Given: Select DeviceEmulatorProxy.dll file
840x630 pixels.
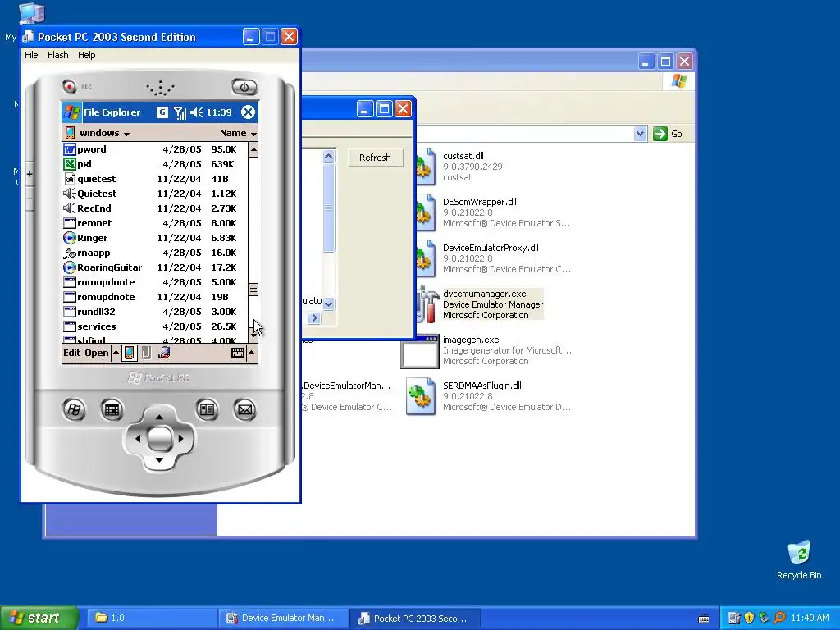Looking at the screenshot, I should 491,258.
